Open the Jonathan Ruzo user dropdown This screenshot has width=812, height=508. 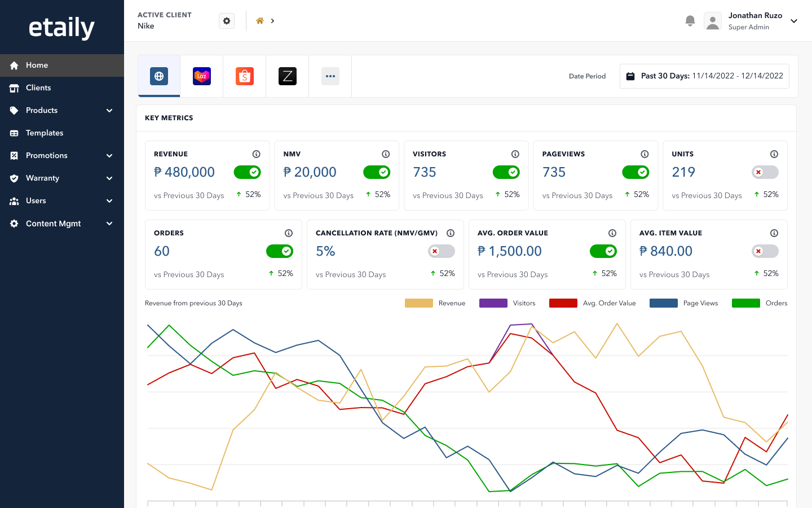point(794,21)
